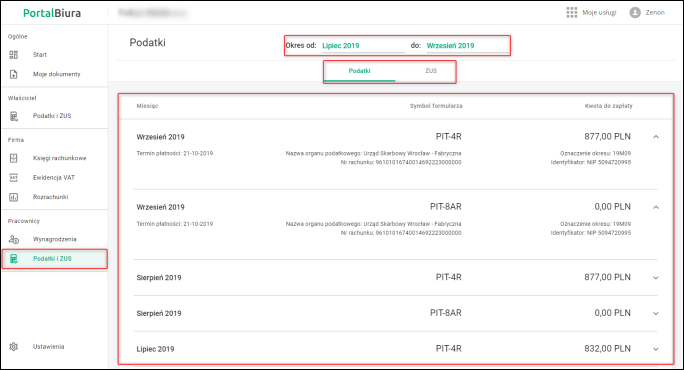Click PIT-8AR symbol in Sierpień 2019 row
Viewport: 684px width, 370px height.
click(445, 313)
